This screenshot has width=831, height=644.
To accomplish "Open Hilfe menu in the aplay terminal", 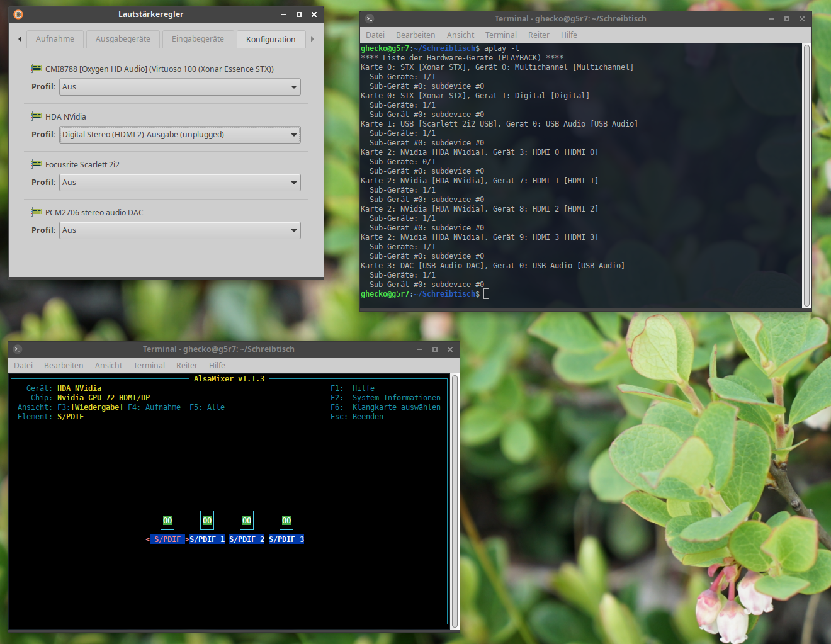I will click(x=569, y=35).
